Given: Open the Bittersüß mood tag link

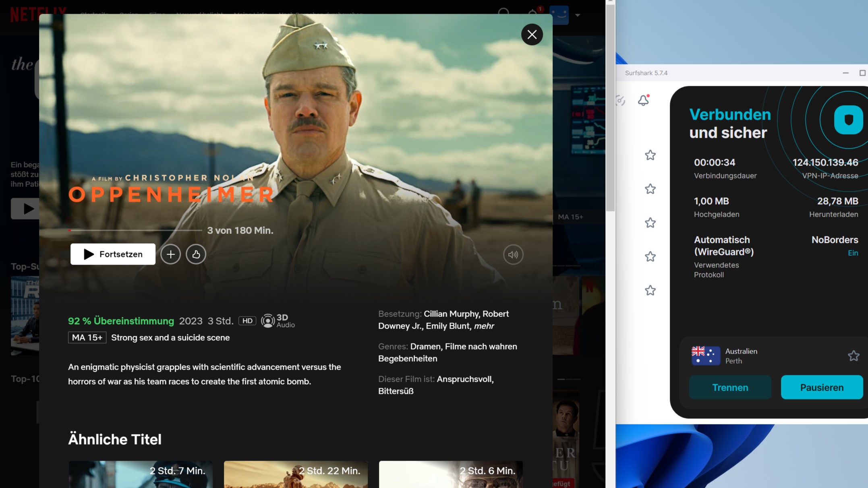Looking at the screenshot, I should [x=396, y=391].
